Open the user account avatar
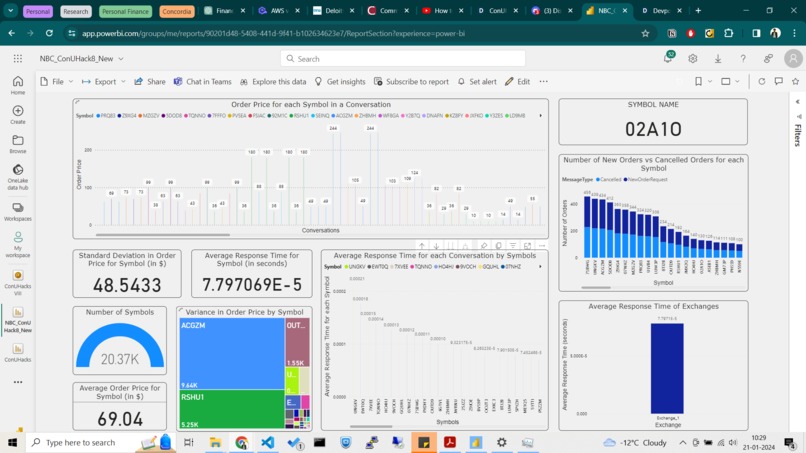The width and height of the screenshot is (806, 453). [793, 59]
